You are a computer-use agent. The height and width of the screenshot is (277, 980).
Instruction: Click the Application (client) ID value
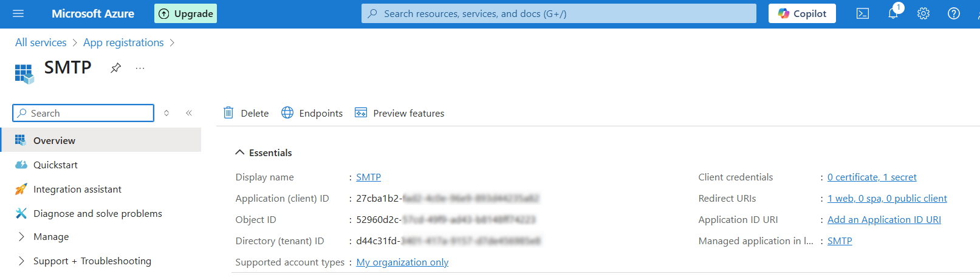(448, 198)
